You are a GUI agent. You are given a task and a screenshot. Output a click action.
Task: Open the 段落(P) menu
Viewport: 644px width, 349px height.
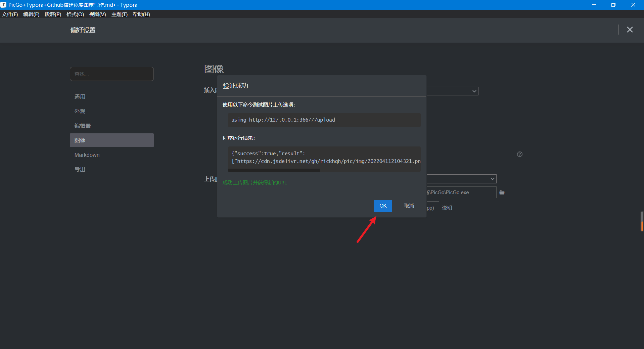pos(53,14)
